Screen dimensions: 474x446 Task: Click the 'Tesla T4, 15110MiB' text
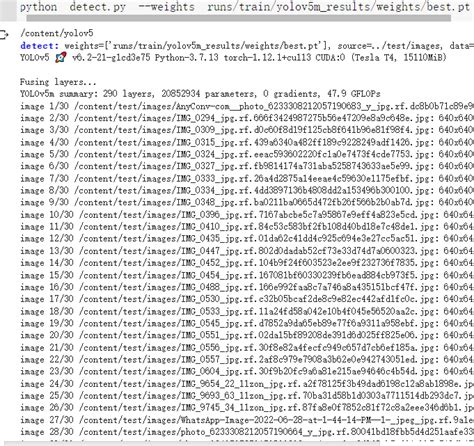pyautogui.click(x=399, y=58)
